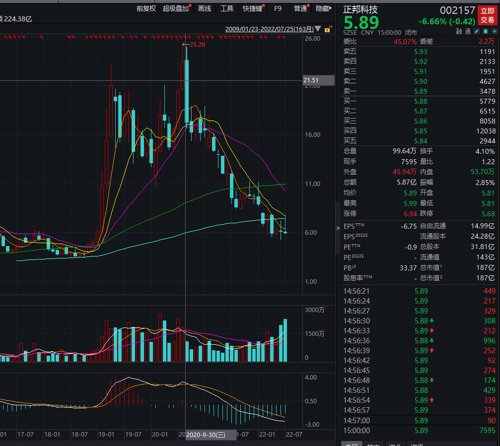The image size is (500, 446).
Task: Click the stock code 002157
Action: pos(457,10)
